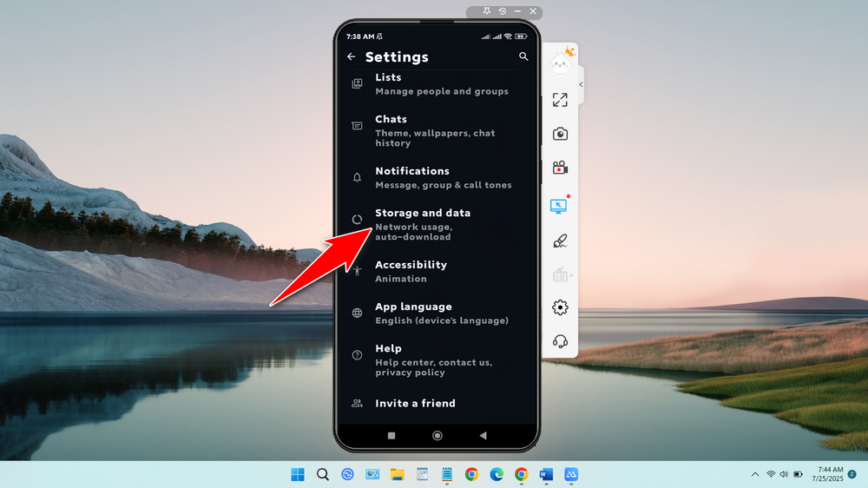868x488 pixels.
Task: Start screen recording with video camera icon
Action: tap(560, 168)
